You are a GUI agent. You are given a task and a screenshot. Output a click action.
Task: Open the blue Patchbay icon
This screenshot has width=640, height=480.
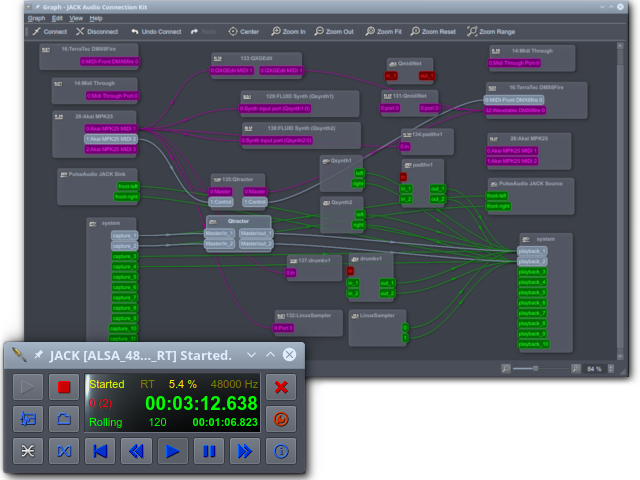pos(64,451)
